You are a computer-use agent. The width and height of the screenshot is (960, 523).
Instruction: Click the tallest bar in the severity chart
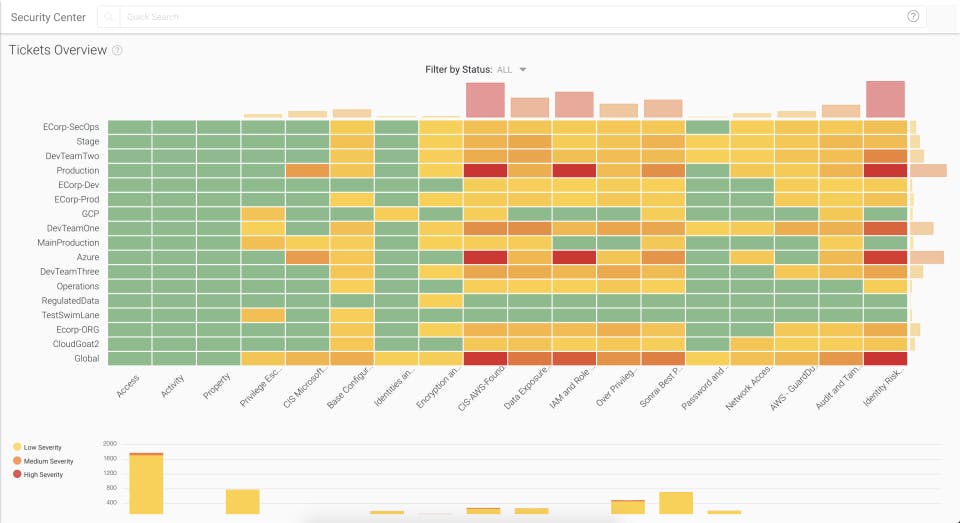click(x=146, y=484)
